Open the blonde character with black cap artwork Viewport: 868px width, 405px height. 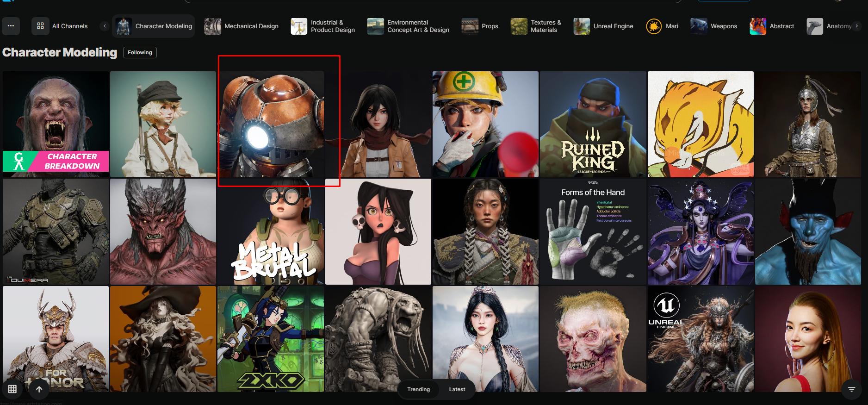[x=163, y=124]
